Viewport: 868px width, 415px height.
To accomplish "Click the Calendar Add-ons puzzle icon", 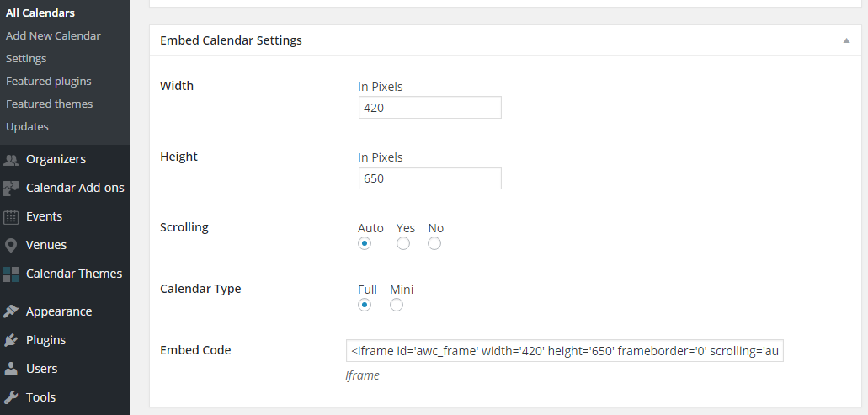I will click(x=11, y=188).
